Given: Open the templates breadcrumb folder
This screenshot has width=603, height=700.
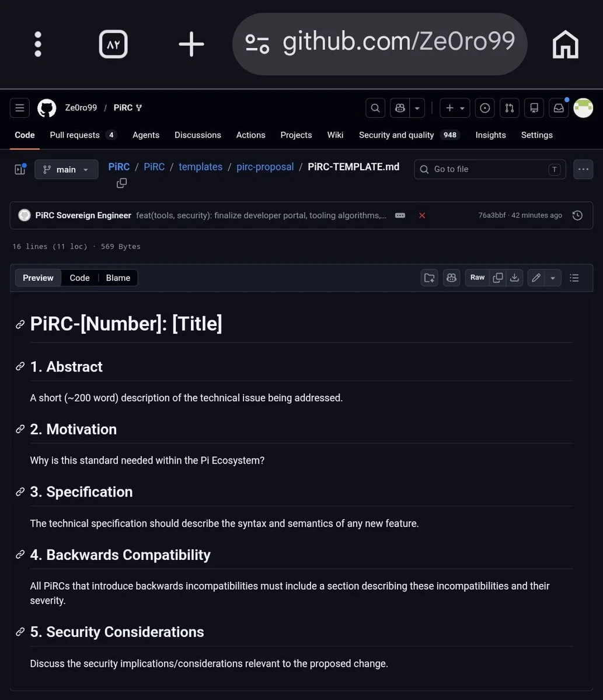Looking at the screenshot, I should click(x=200, y=167).
